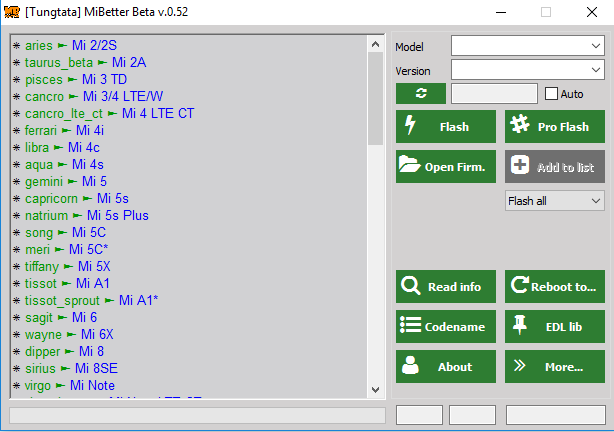Click the magnifier icon on Read info
The height and width of the screenshot is (432, 614).
tap(410, 286)
